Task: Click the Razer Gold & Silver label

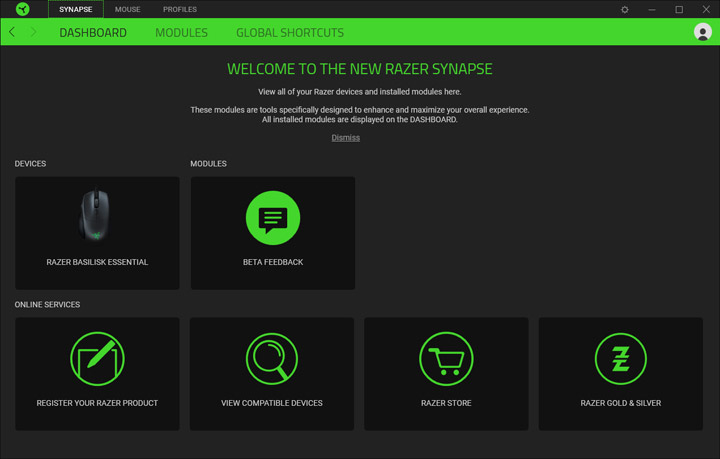Action: 621,403
